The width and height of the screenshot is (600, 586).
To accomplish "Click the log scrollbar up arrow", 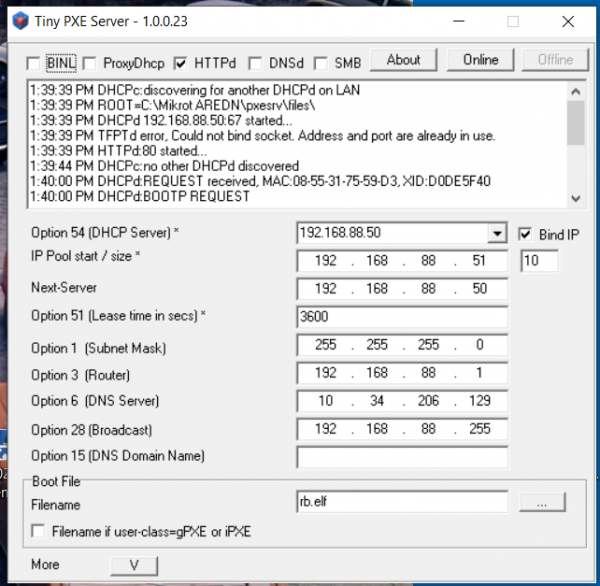I will pyautogui.click(x=576, y=91).
